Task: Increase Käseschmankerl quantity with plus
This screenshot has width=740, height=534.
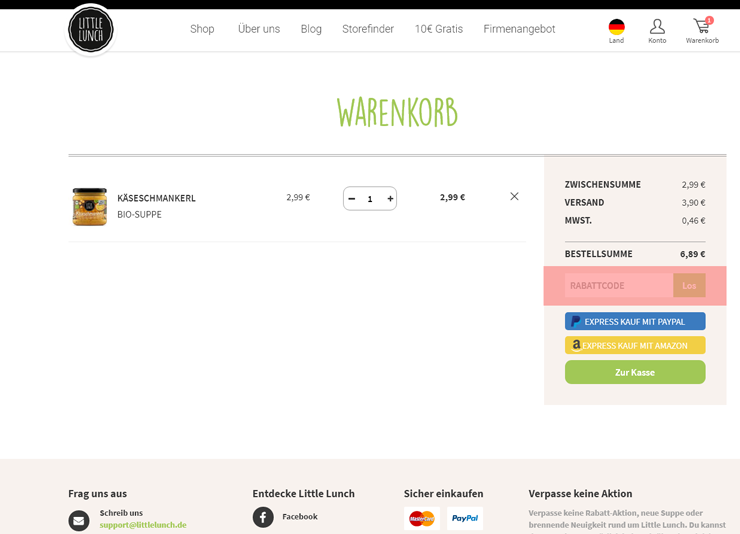Action: (390, 199)
